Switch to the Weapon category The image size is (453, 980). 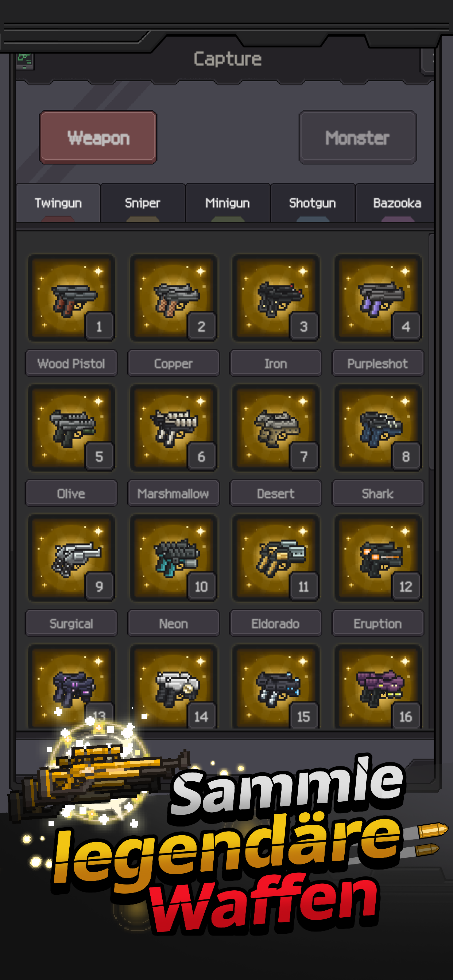(x=98, y=137)
